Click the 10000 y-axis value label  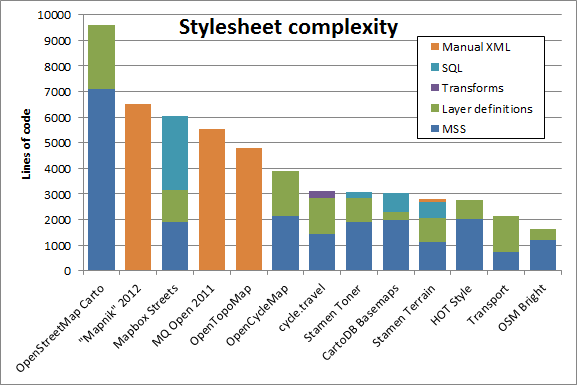coord(54,15)
